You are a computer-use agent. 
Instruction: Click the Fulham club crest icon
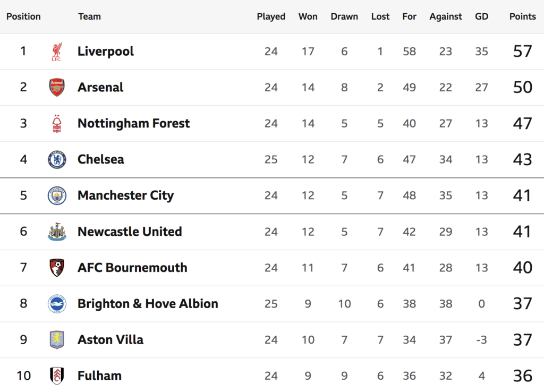coord(57,376)
